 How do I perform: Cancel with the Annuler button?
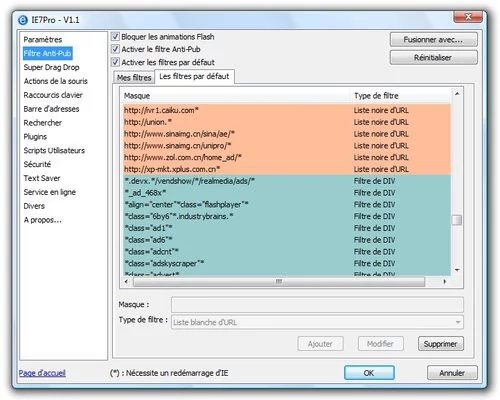(x=452, y=373)
